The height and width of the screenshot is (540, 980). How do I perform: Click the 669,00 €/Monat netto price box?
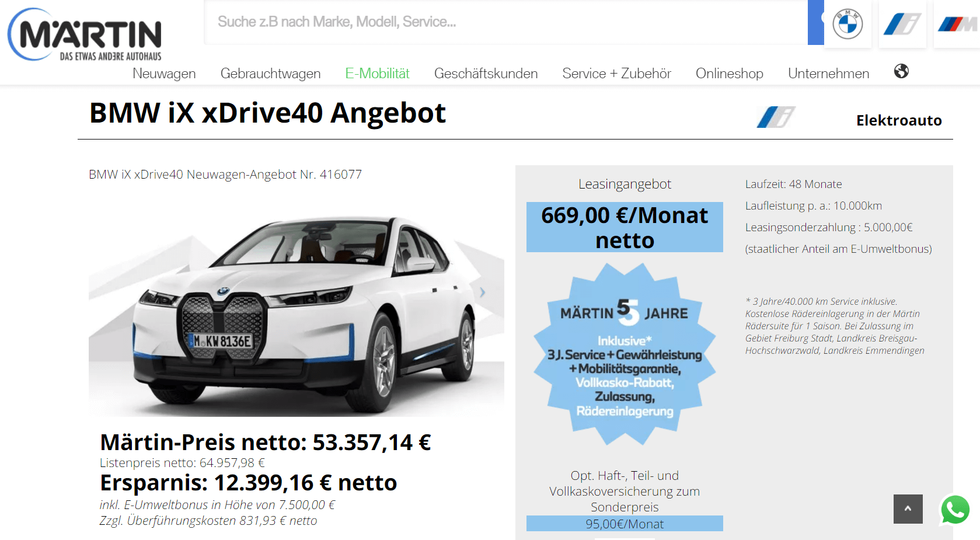point(625,227)
